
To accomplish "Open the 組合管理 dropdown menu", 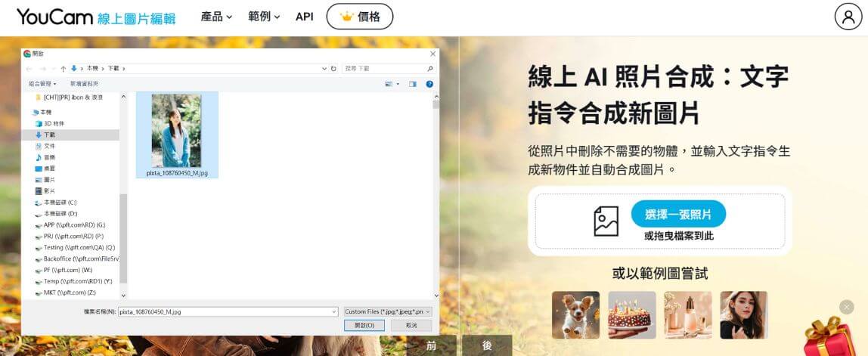I will pos(42,84).
